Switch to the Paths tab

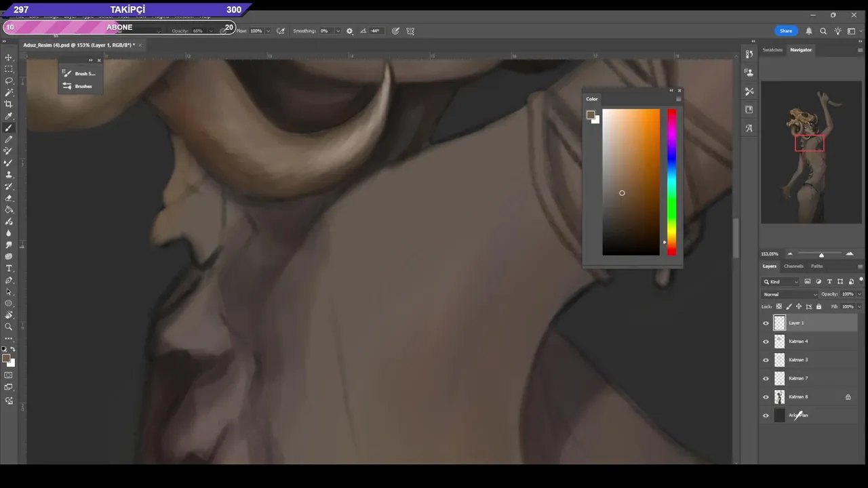[816, 266]
